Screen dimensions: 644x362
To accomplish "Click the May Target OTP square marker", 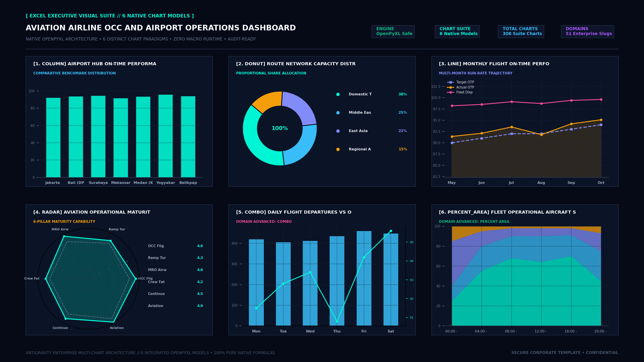I will [452, 143].
